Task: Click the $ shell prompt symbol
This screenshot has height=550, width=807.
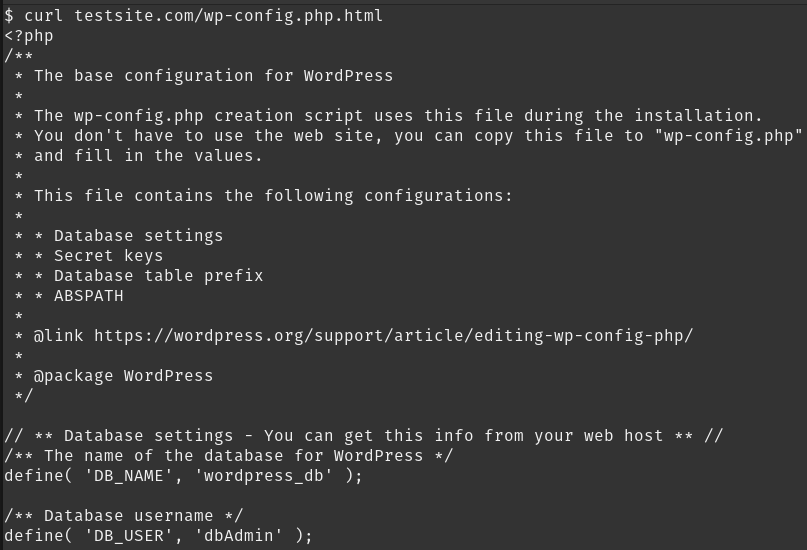Action: pyautogui.click(x=9, y=15)
